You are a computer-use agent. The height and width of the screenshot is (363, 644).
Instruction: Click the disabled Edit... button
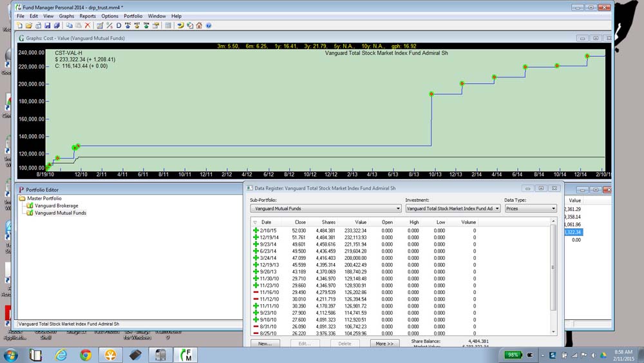tap(305, 343)
